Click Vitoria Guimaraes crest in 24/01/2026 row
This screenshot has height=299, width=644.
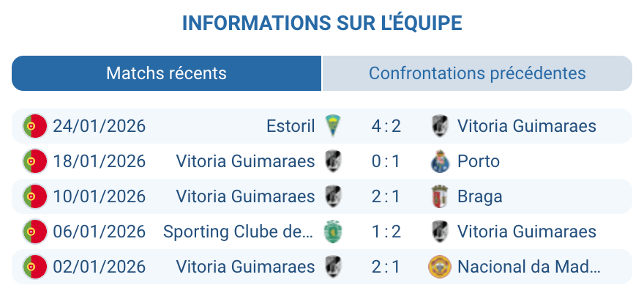(x=439, y=126)
